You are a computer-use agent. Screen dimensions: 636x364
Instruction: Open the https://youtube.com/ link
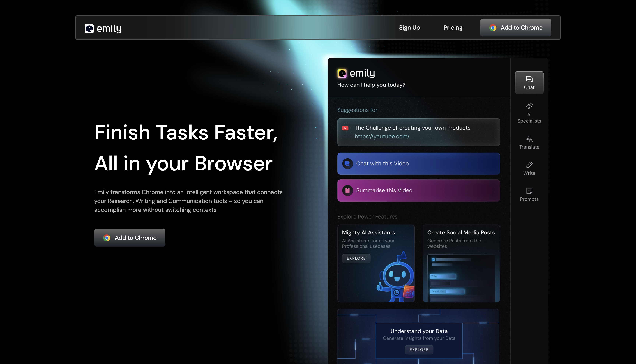[x=382, y=137]
